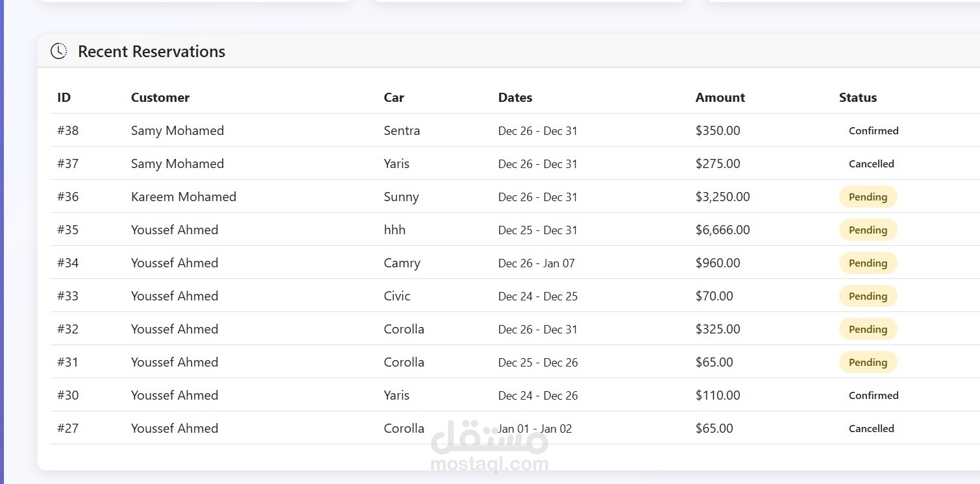This screenshot has height=484, width=980.
Task: Click the Camry car cell
Action: pyautogui.click(x=402, y=263)
